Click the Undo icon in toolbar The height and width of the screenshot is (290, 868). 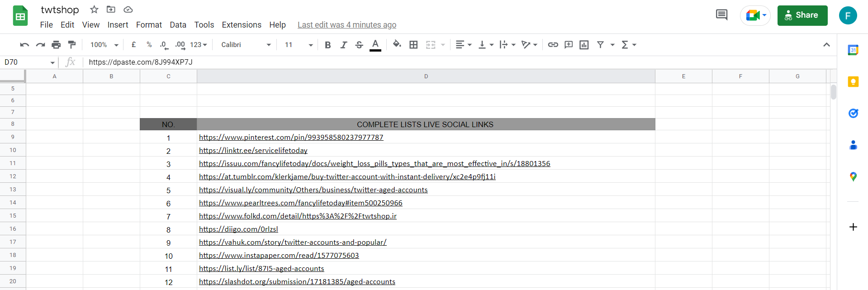[x=24, y=45]
